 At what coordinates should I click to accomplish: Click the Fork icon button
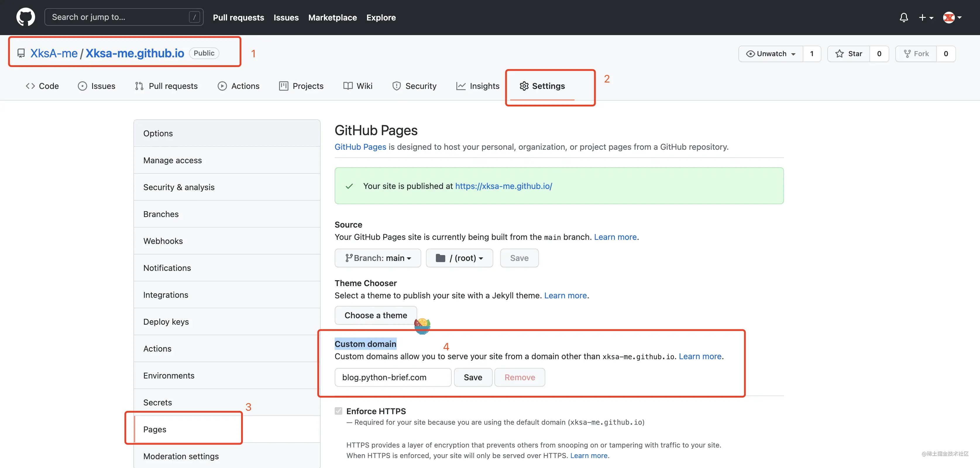coord(907,54)
